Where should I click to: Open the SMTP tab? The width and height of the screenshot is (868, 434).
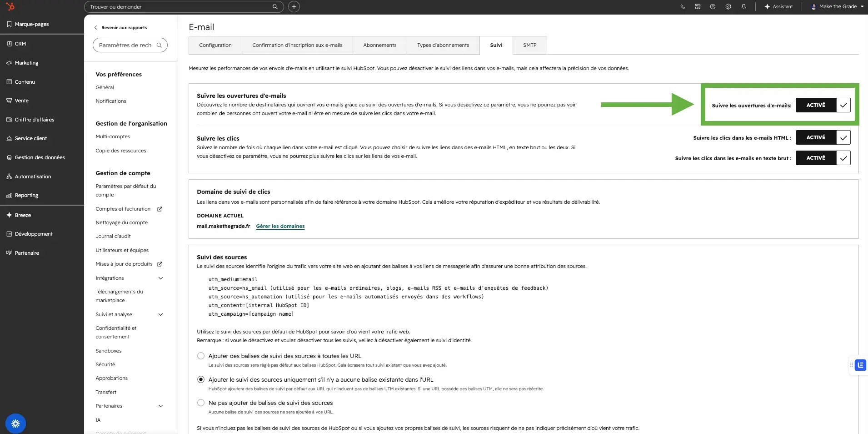(x=530, y=45)
